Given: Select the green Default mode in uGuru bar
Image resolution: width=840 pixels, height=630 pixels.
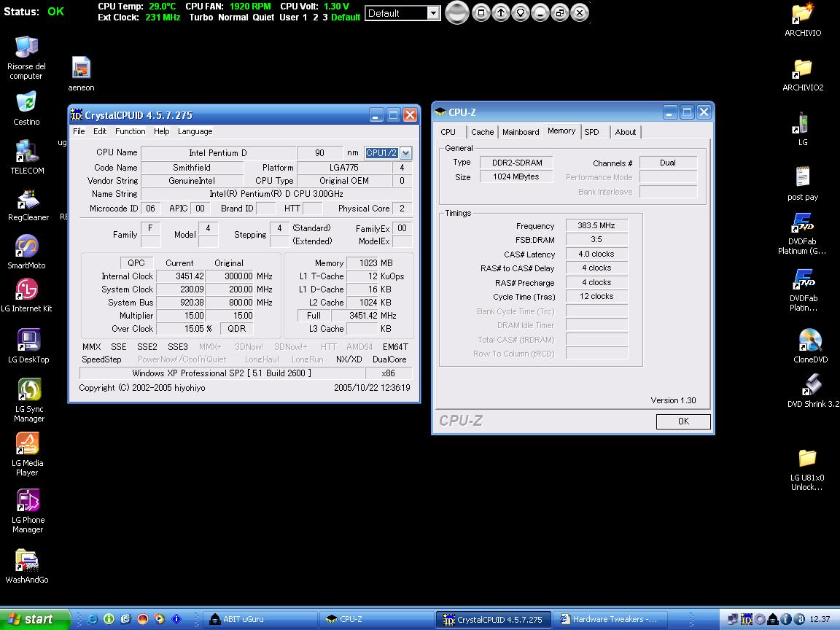Looking at the screenshot, I should tap(346, 17).
